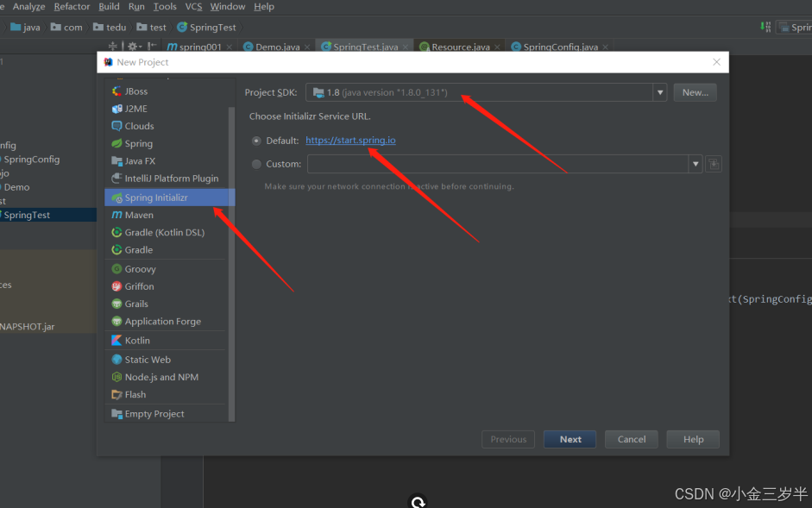Click the Next button
This screenshot has height=508, width=812.
pyautogui.click(x=570, y=439)
